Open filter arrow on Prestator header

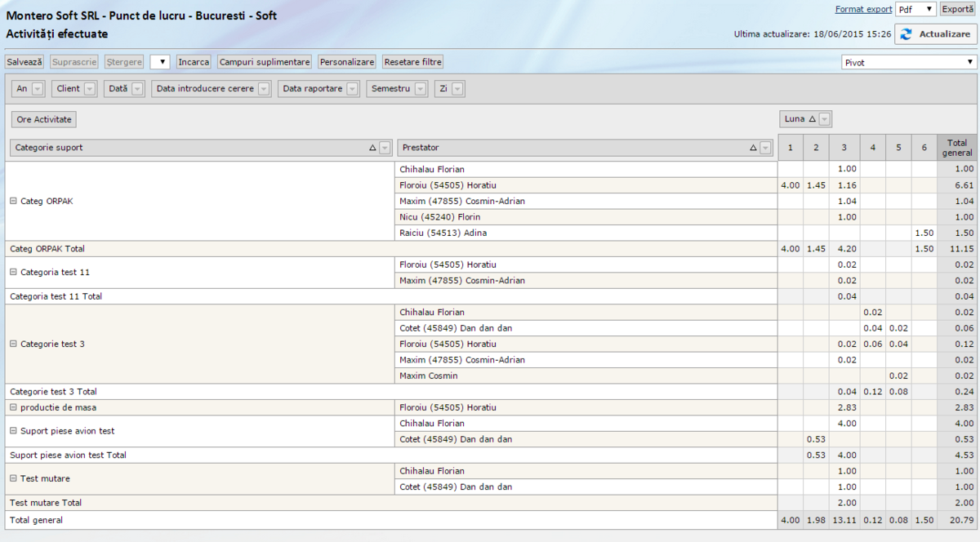765,148
